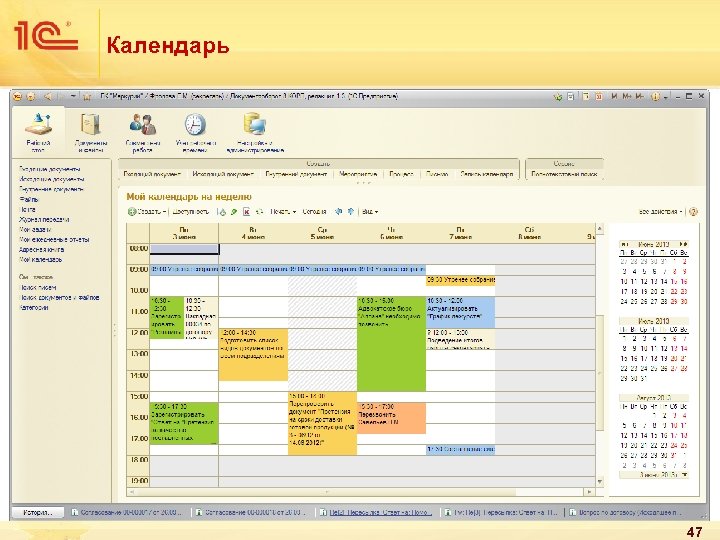Open the dropdown arrow next to info icon
The height and width of the screenshot is (540, 720).
[665, 97]
